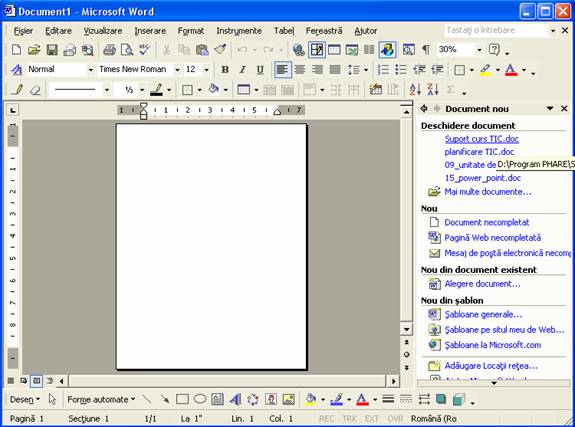Click the Paste clipboard icon
Viewport: 575px width, 427px height.
click(x=202, y=50)
